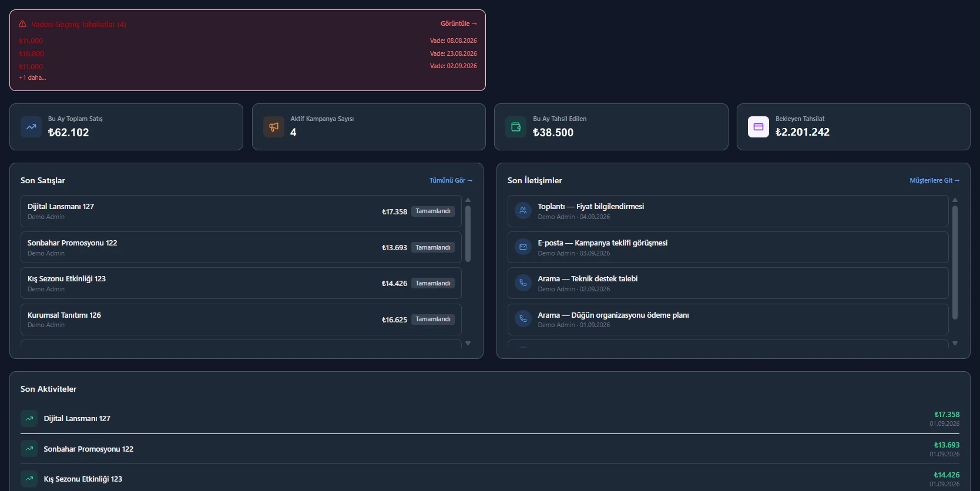
Task: Click the Vade: 08.08.2026 overdue date
Action: point(453,41)
